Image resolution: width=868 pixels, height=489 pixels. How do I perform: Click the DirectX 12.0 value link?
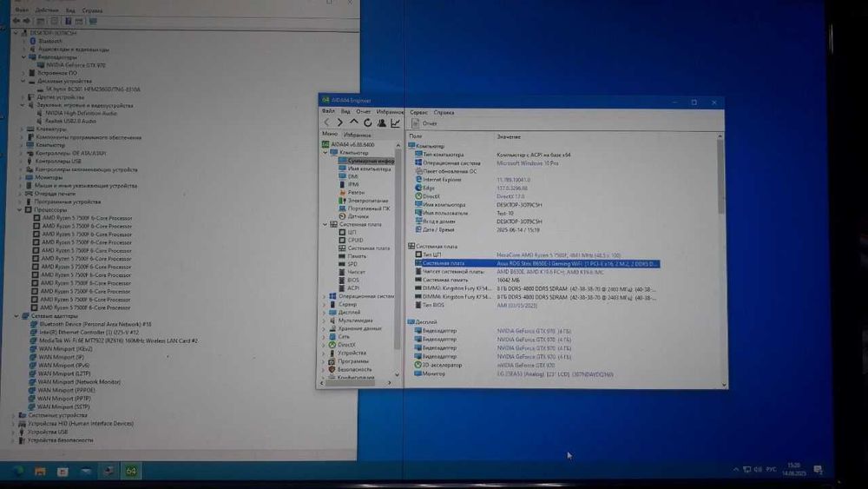coord(510,196)
